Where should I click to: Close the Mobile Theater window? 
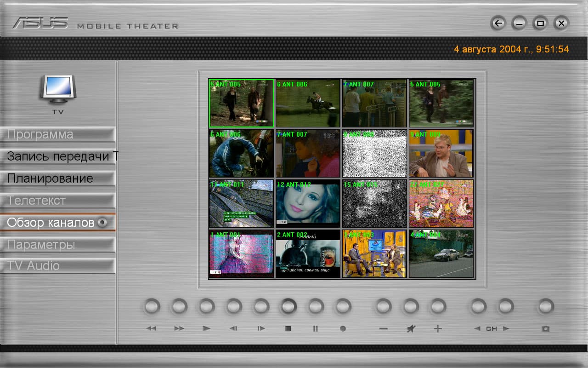pos(561,23)
